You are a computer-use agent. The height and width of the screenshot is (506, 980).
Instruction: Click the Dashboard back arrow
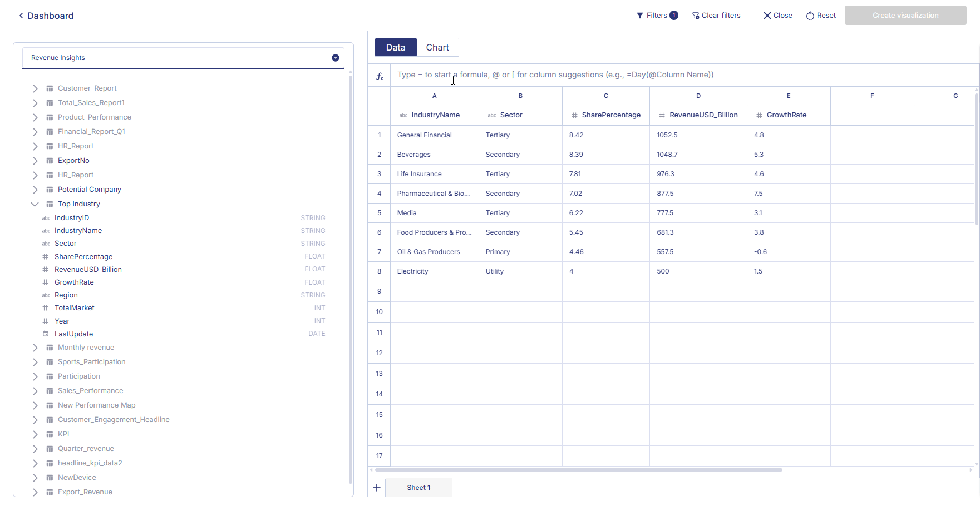pos(21,16)
